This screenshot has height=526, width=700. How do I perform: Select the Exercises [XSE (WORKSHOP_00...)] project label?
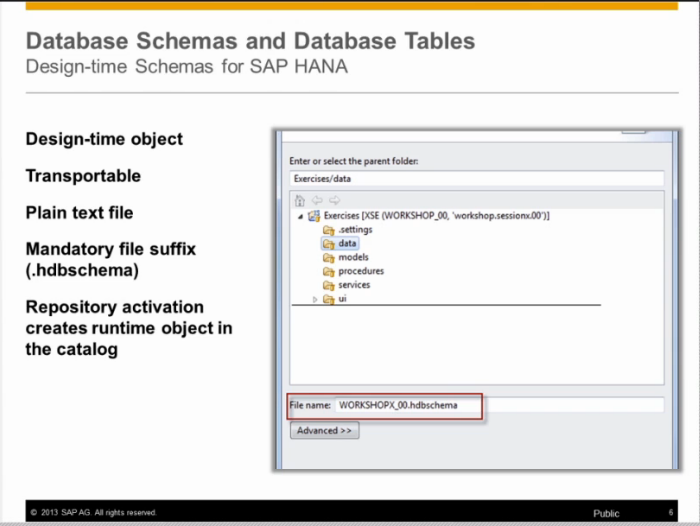tap(437, 216)
